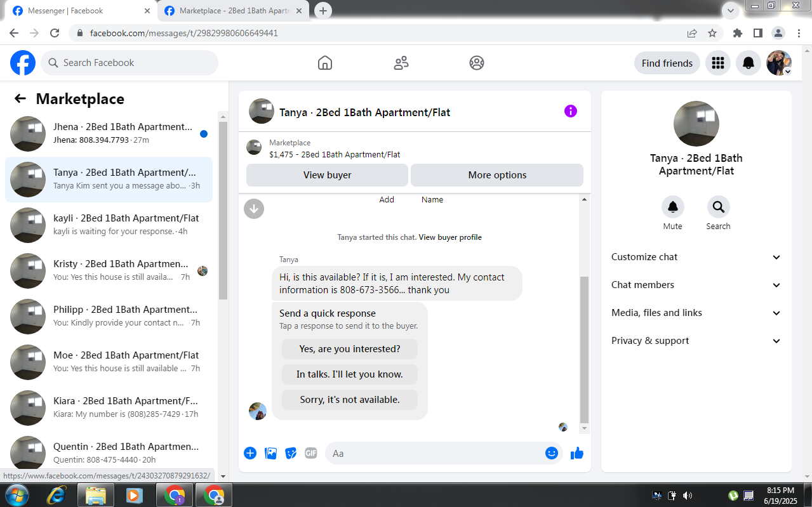Switch to Marketplace - 2Bed 1Bath tab
This screenshot has height=507, width=812.
[x=234, y=11]
